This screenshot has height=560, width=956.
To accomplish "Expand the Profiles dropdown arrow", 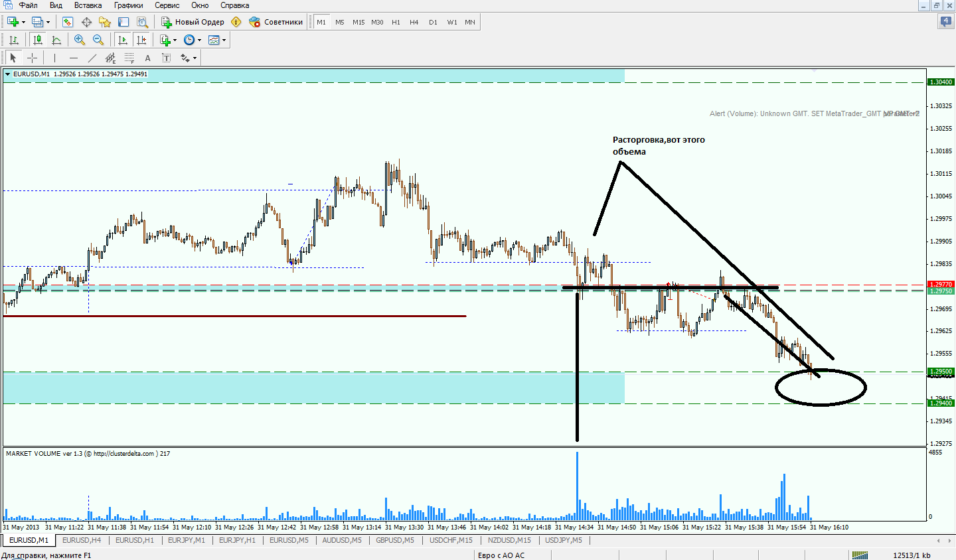I will tap(48, 22).
